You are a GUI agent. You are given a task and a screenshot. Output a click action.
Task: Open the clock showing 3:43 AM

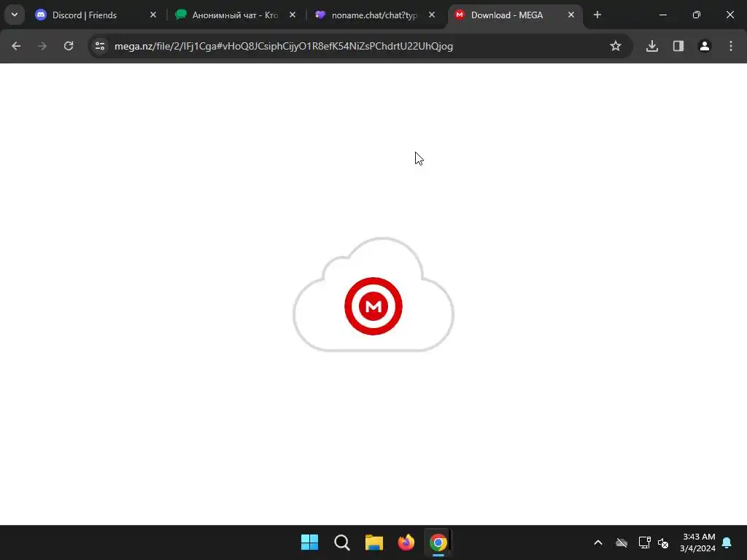(698, 542)
